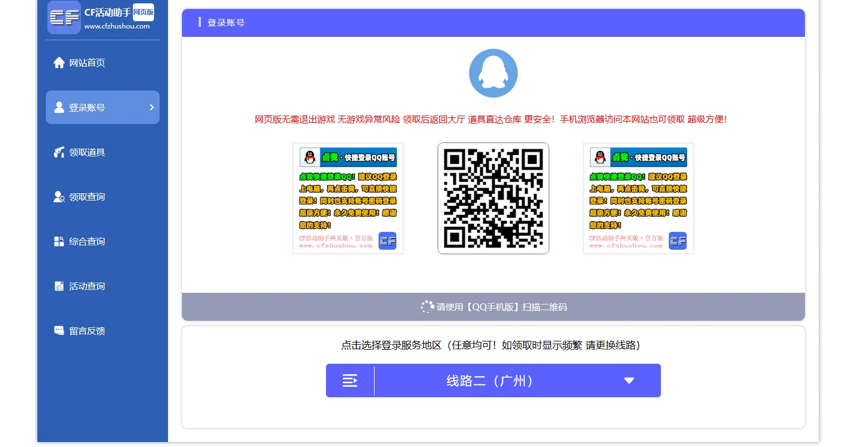The image size is (868, 447).
Task: Click the 登录账号 panel header text
Action: tap(226, 23)
